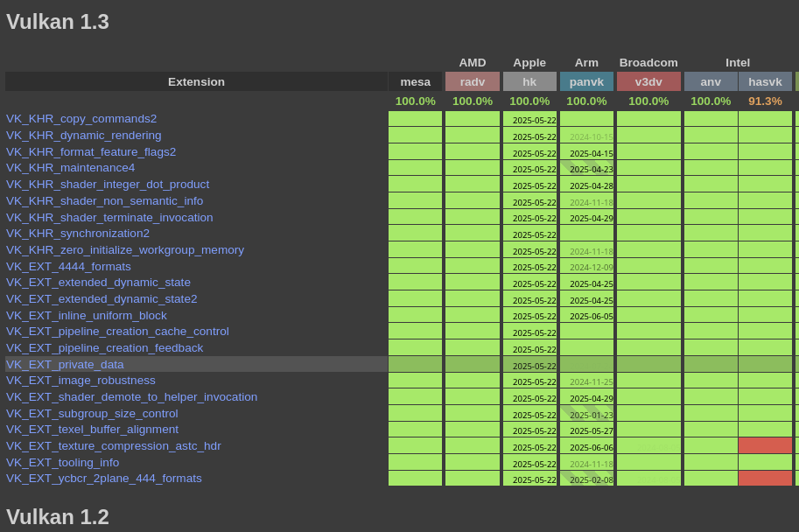Click the hasvk driver column header
The width and height of the screenshot is (799, 532).
(765, 81)
